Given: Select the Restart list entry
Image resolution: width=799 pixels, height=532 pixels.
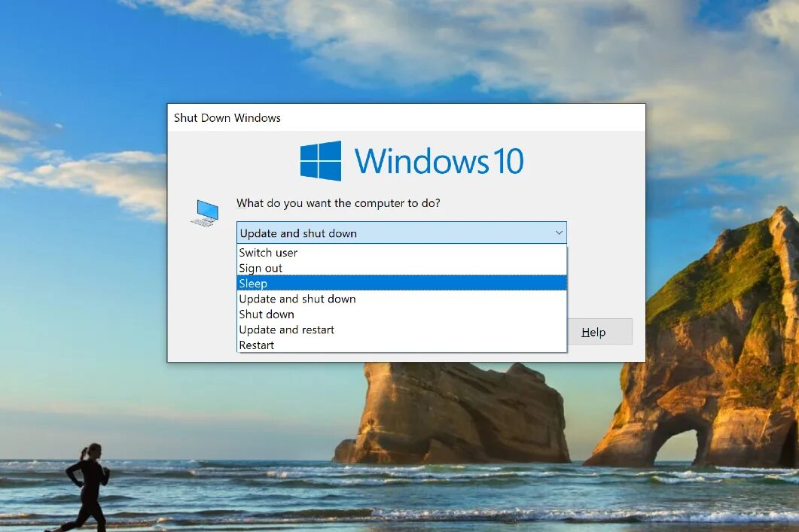Looking at the screenshot, I should pos(401,345).
